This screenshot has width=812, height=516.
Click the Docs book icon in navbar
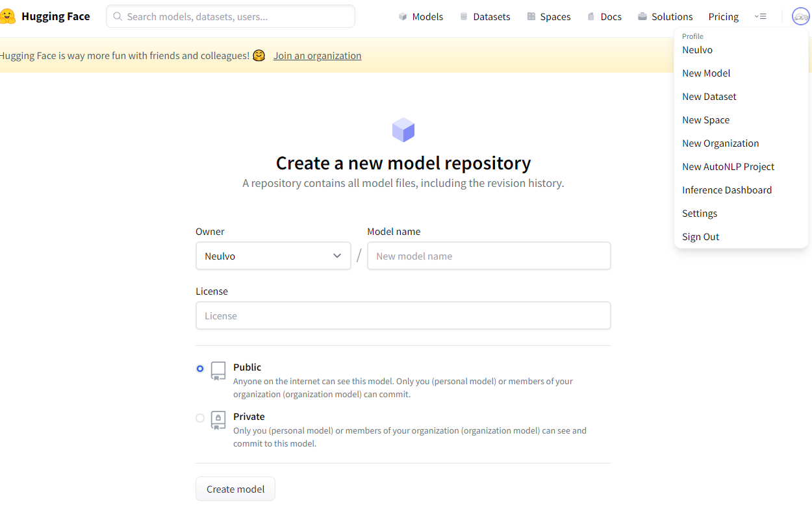pos(591,16)
